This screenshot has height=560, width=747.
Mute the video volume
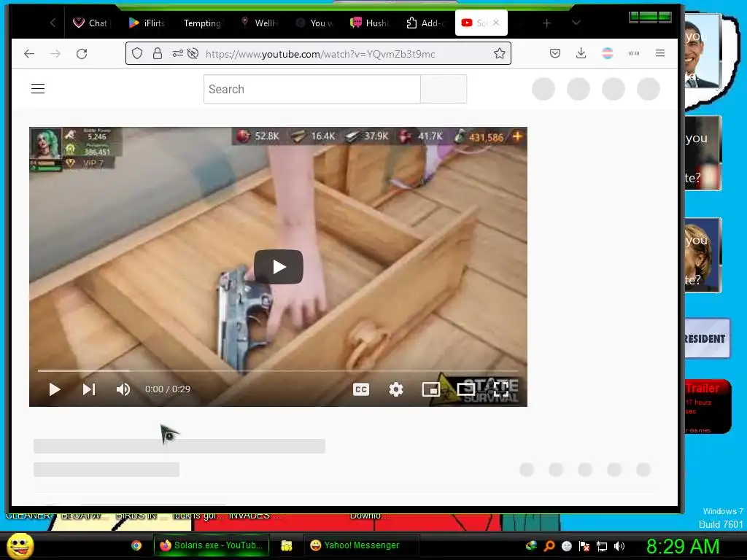point(123,389)
